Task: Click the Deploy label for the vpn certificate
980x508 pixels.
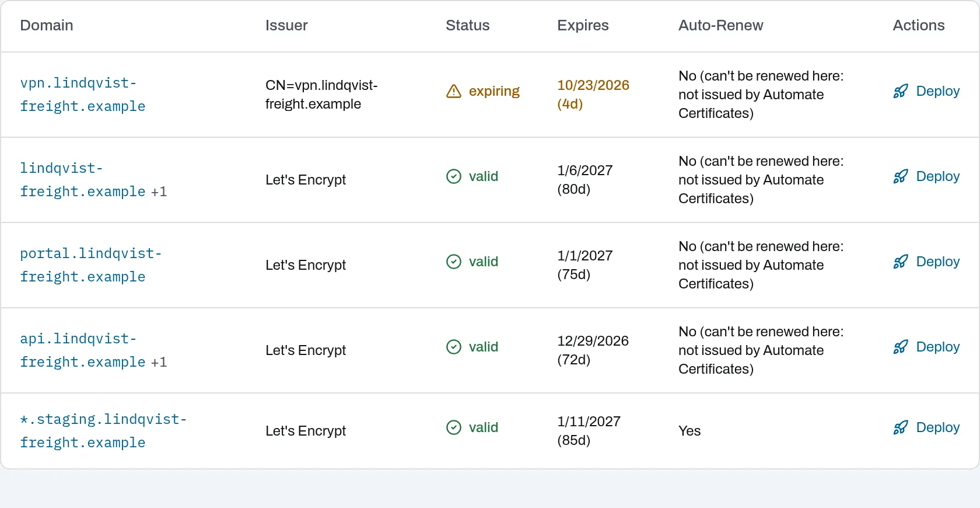Action: click(x=937, y=91)
